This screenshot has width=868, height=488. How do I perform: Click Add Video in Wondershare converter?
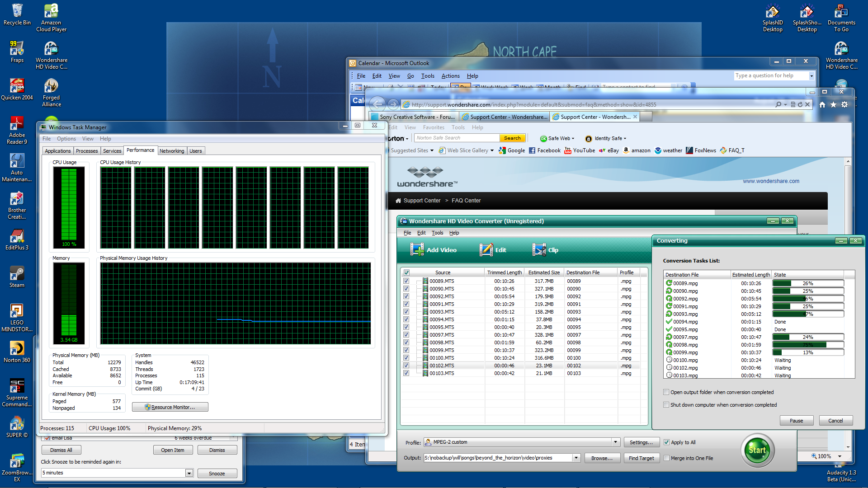pyautogui.click(x=434, y=250)
